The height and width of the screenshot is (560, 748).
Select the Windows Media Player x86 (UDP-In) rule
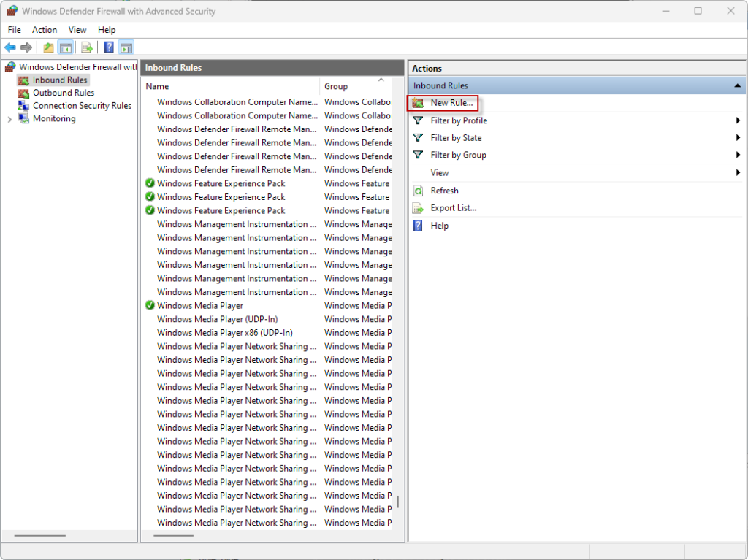225,332
